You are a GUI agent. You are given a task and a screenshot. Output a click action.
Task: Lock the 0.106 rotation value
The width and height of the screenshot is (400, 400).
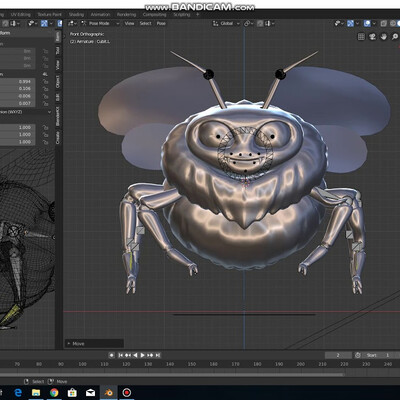[x=45, y=89]
